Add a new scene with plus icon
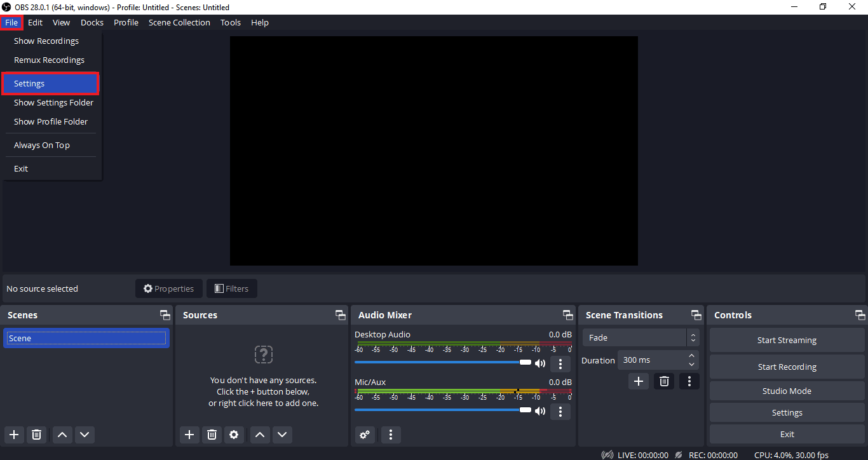The width and height of the screenshot is (868, 460). pyautogui.click(x=14, y=435)
